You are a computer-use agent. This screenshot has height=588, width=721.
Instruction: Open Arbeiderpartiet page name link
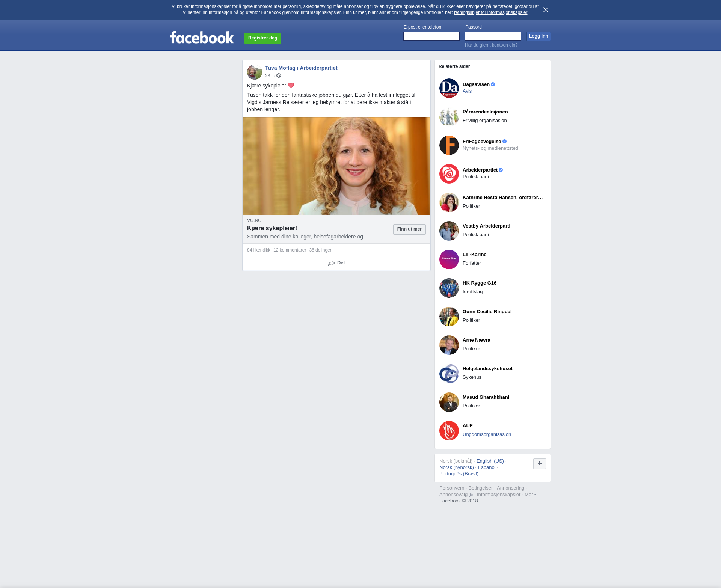(480, 170)
